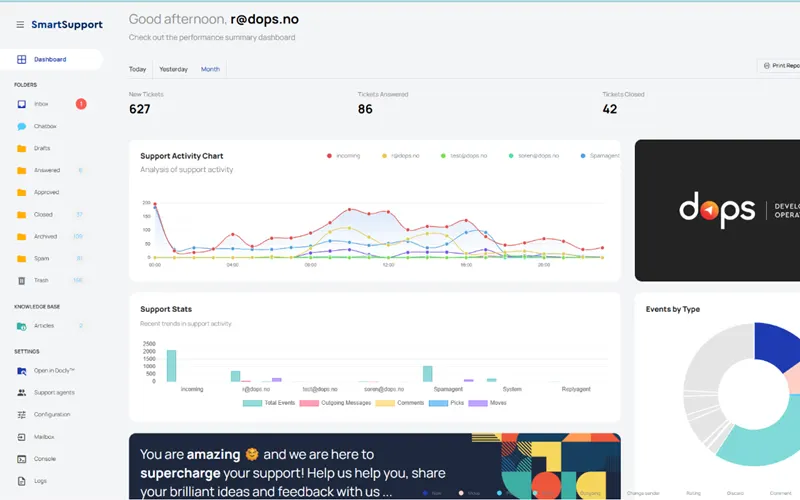This screenshot has height=500, width=800.
Task: Select the Approved folder icon
Action: (21, 192)
